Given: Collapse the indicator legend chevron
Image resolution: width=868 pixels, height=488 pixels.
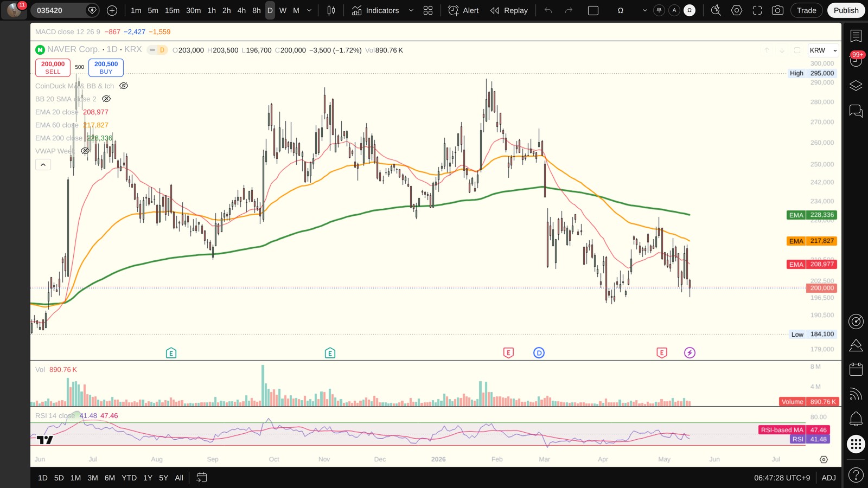Looking at the screenshot, I should coord(43,164).
